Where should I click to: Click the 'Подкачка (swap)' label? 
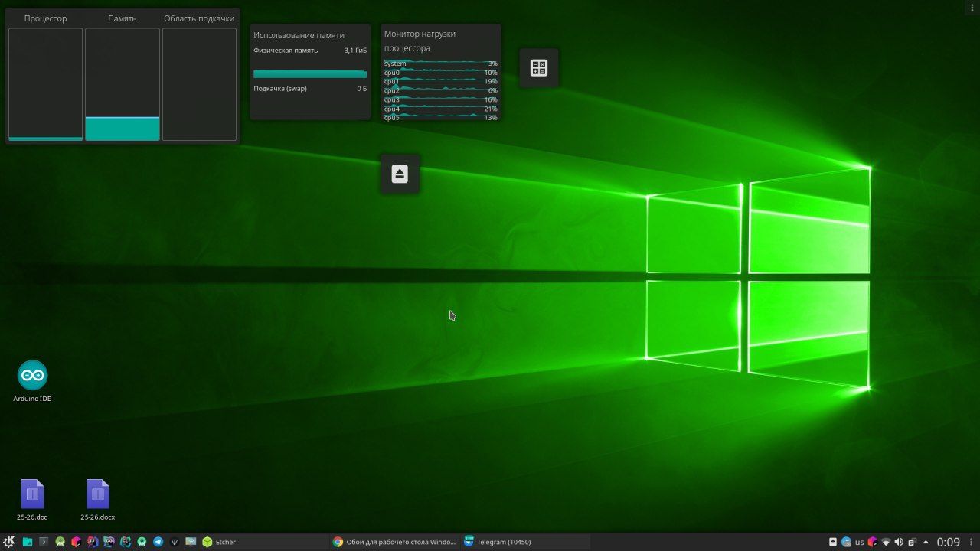click(280, 89)
